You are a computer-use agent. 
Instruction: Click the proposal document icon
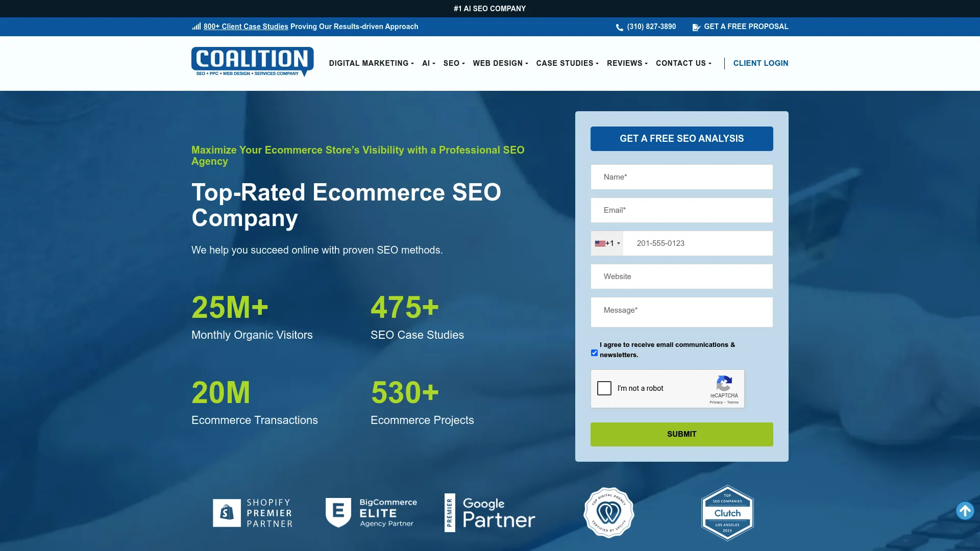696,27
